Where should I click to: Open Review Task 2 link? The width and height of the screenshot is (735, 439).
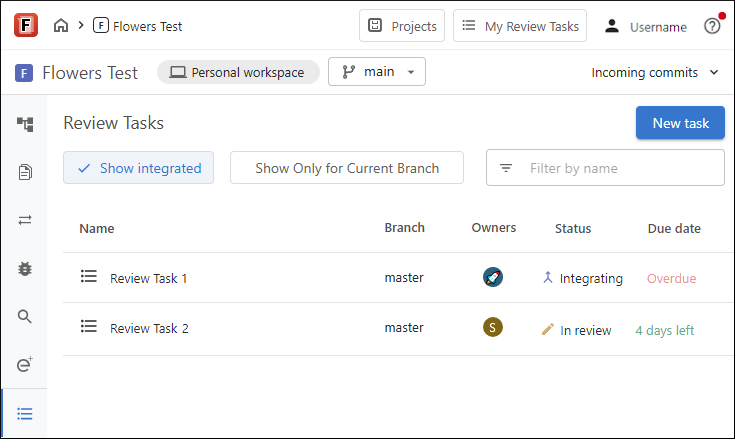click(x=149, y=328)
